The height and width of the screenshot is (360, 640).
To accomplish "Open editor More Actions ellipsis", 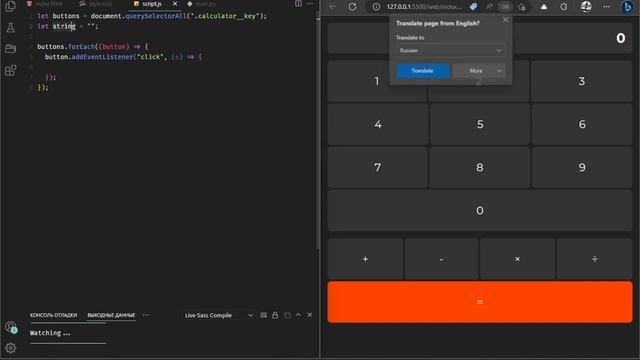I will pyautogui.click(x=310, y=4).
